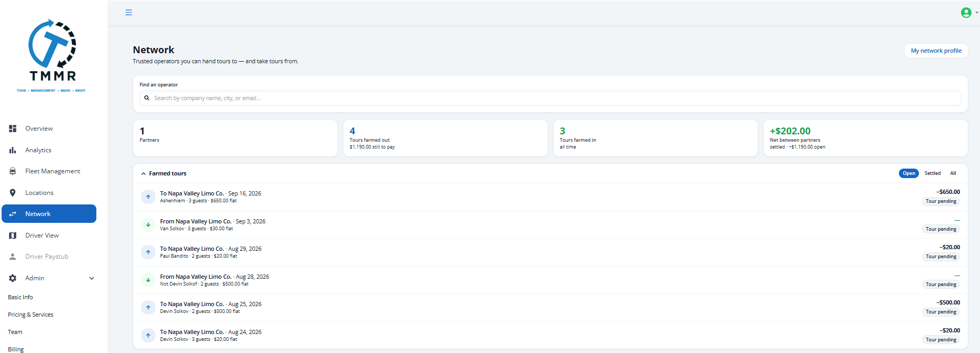Click the Driver Paystub person icon

[13, 257]
